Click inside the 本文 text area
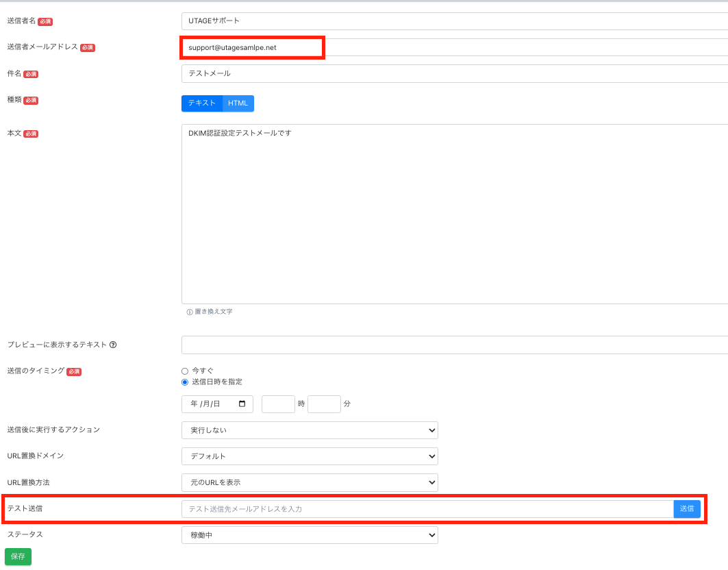 452,214
